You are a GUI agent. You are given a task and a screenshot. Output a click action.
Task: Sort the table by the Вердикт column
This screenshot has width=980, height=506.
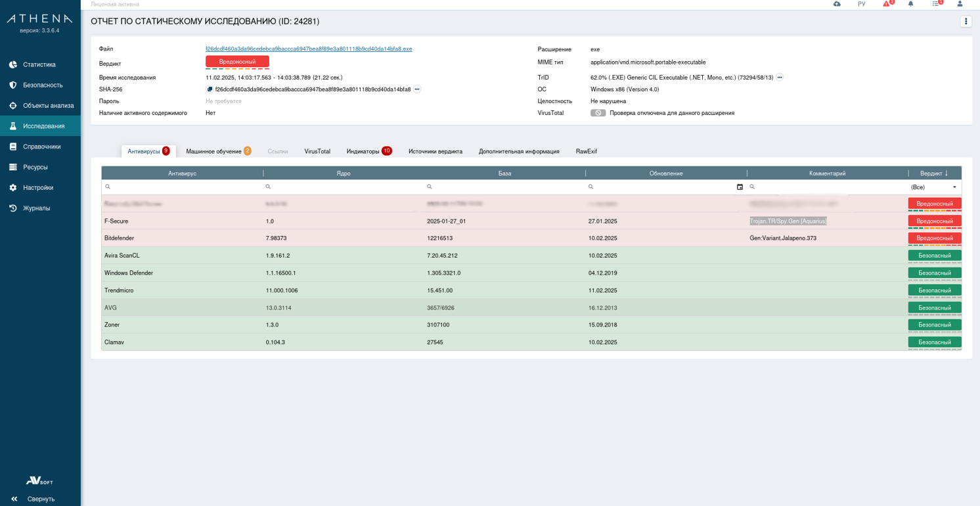tap(934, 173)
